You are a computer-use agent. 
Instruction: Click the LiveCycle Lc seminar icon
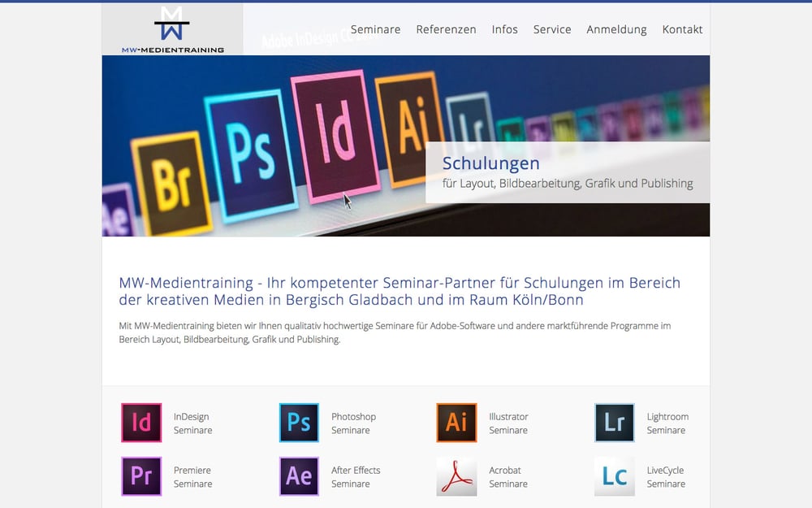click(614, 475)
